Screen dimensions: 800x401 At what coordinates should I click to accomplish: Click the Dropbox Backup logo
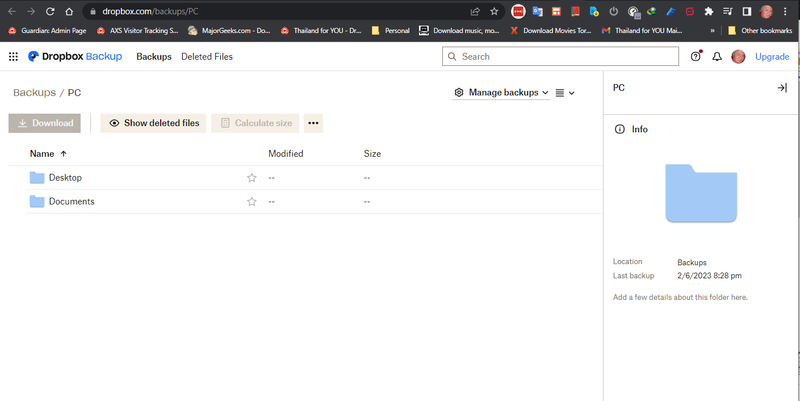(x=75, y=57)
